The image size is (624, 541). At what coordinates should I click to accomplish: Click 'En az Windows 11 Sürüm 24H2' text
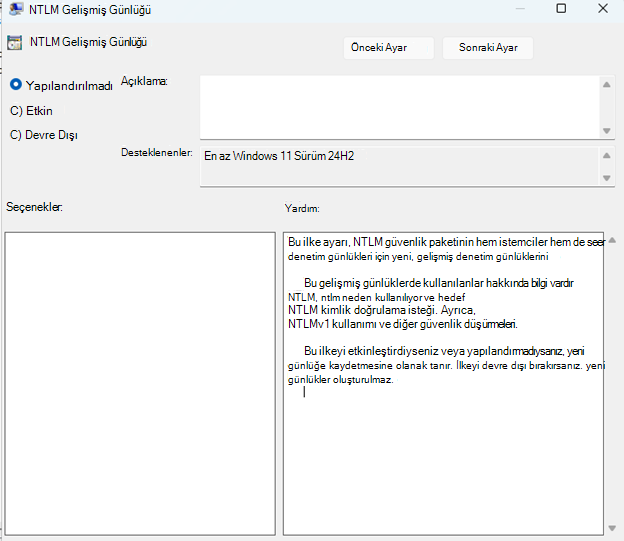tap(279, 156)
